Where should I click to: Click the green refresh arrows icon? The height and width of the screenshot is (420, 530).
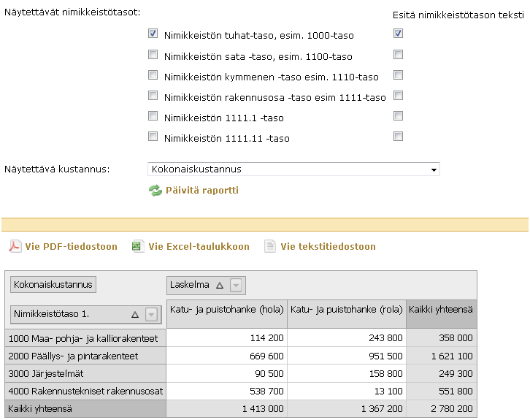155,190
